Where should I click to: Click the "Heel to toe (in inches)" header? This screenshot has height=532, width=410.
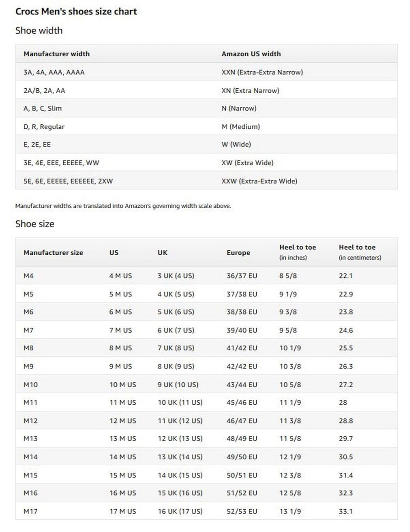297,252
